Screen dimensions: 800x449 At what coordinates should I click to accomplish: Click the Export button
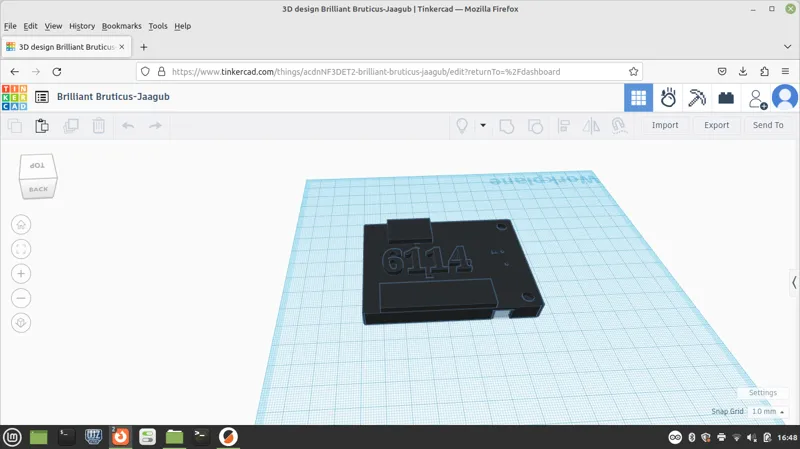tap(716, 125)
